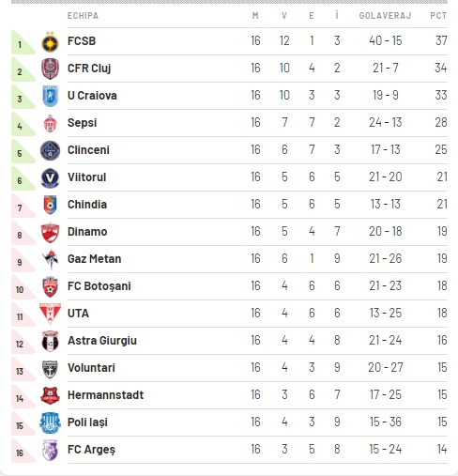Select the rank 16 pink position marker
This screenshot has height=476, width=458.
(x=23, y=451)
